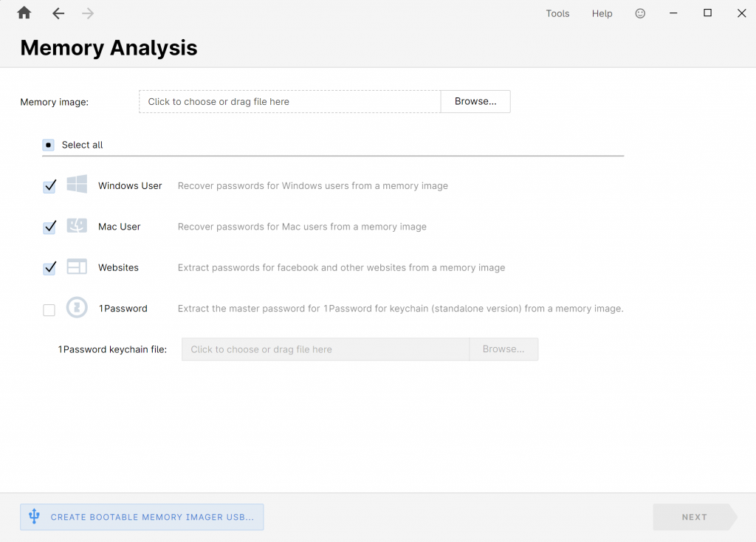Image resolution: width=756 pixels, height=542 pixels.
Task: Open the Help menu
Action: tap(602, 13)
